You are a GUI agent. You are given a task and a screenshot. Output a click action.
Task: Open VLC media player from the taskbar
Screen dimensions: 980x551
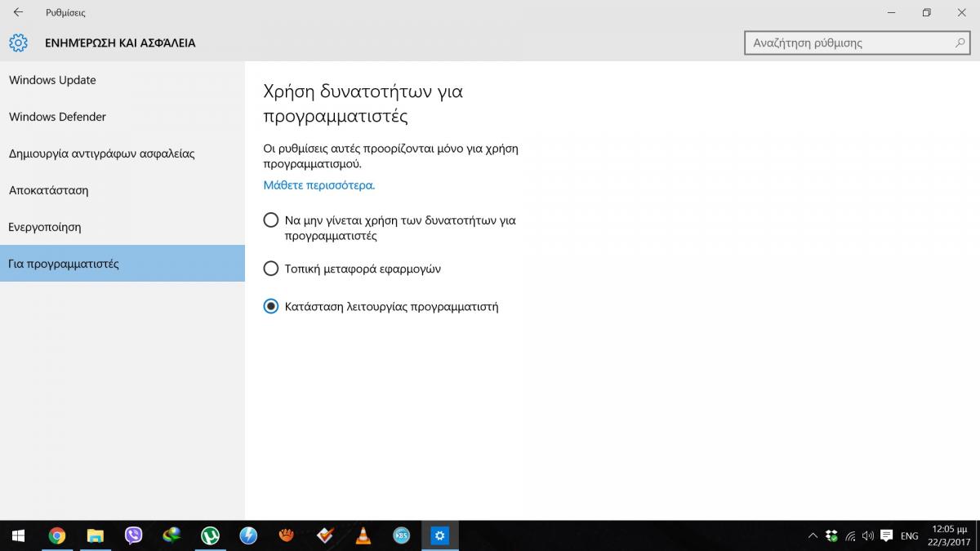coord(363,535)
